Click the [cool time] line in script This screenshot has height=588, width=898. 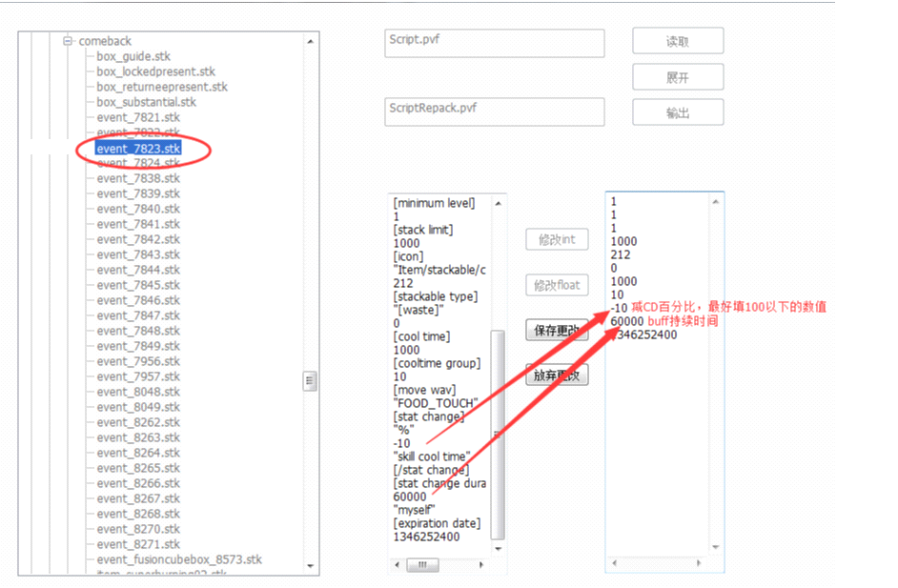(421, 336)
